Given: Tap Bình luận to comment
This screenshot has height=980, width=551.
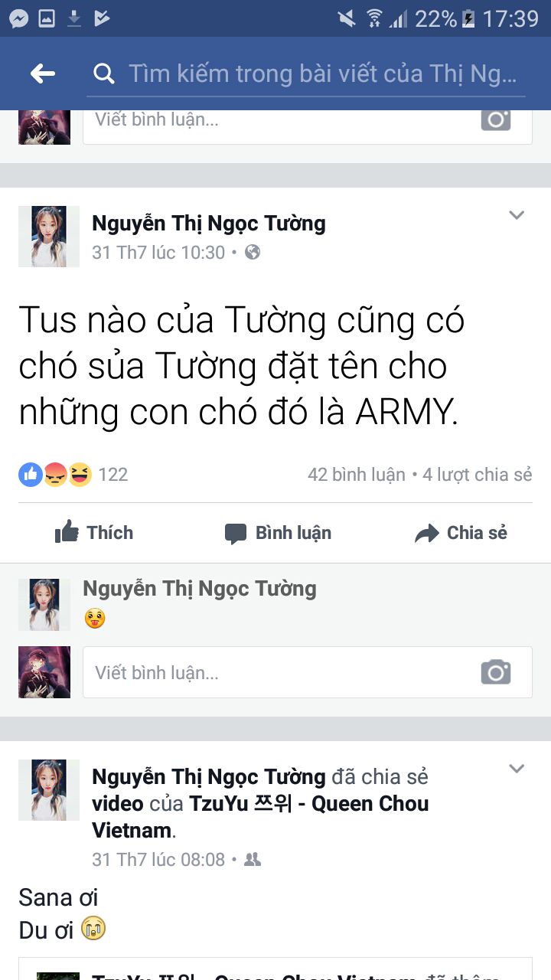Looking at the screenshot, I should [x=278, y=533].
